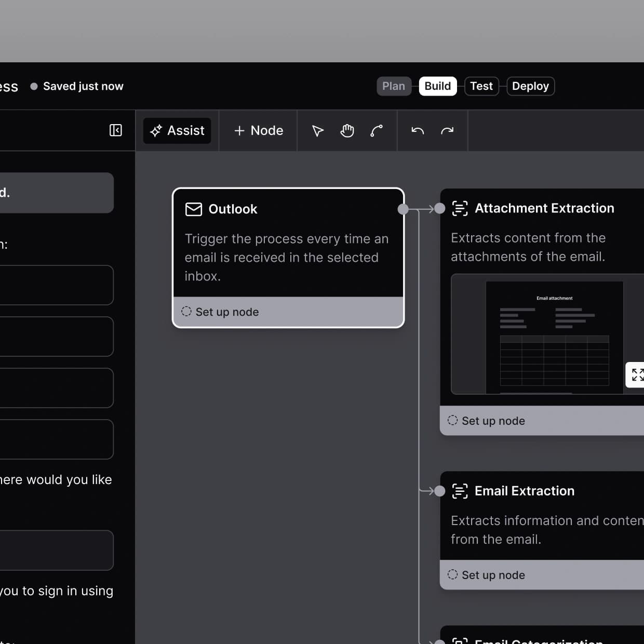Select the Outlook node title
Viewport: 644px width, 644px height.
tap(233, 209)
